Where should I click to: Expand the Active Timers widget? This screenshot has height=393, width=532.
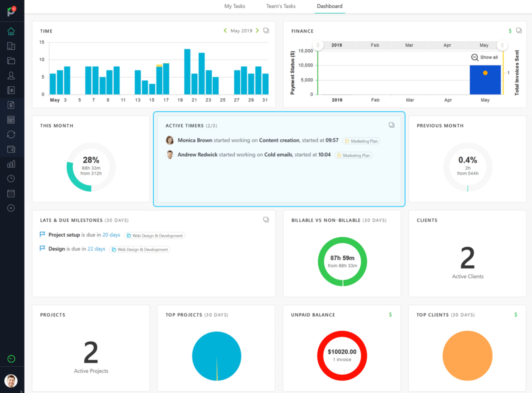pos(391,125)
